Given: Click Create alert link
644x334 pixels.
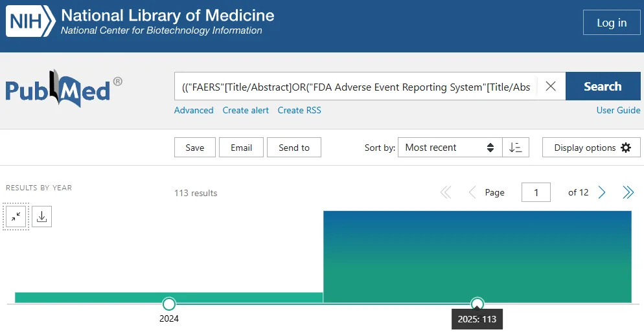Looking at the screenshot, I should [246, 111].
